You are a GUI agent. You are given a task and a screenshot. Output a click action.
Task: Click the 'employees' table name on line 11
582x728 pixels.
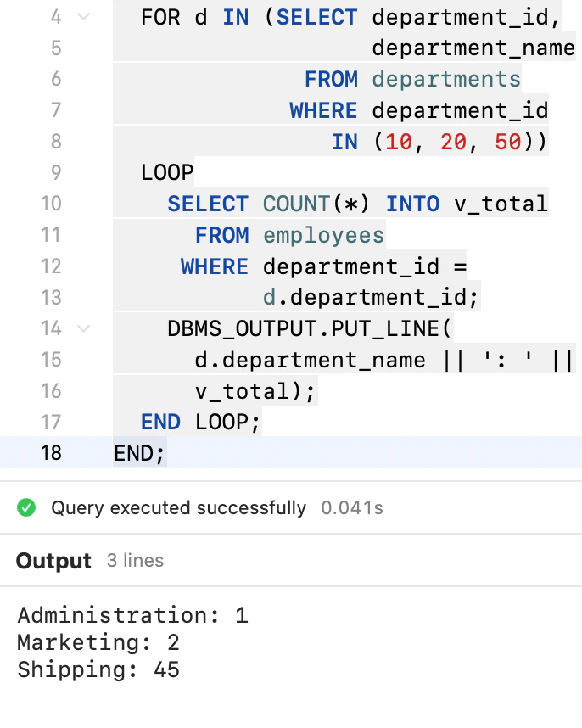click(x=323, y=235)
